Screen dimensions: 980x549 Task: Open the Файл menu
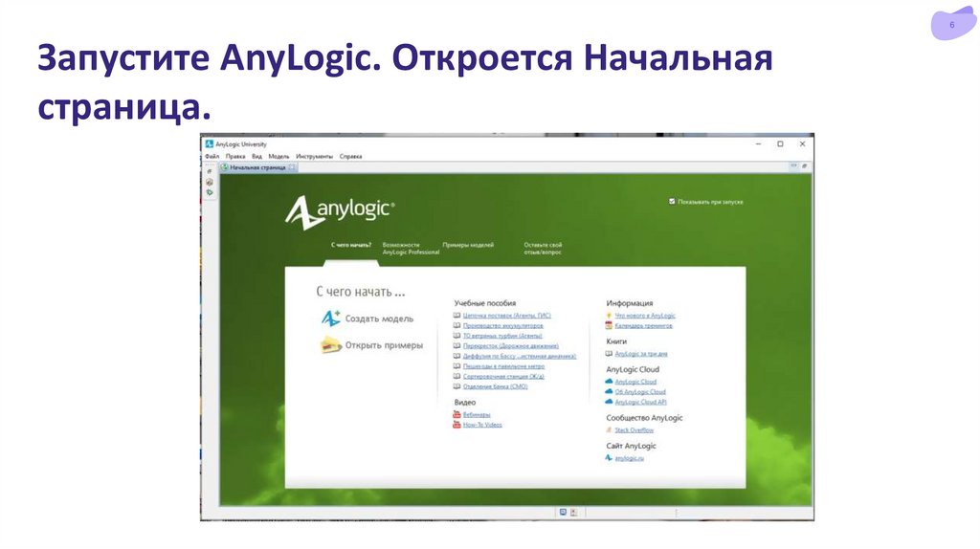coord(212,156)
